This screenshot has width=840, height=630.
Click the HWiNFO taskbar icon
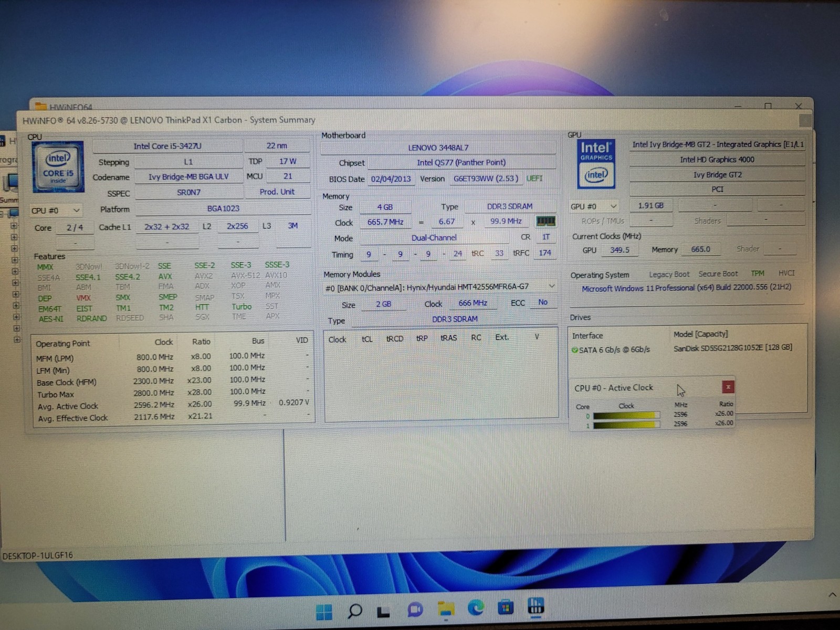click(535, 606)
